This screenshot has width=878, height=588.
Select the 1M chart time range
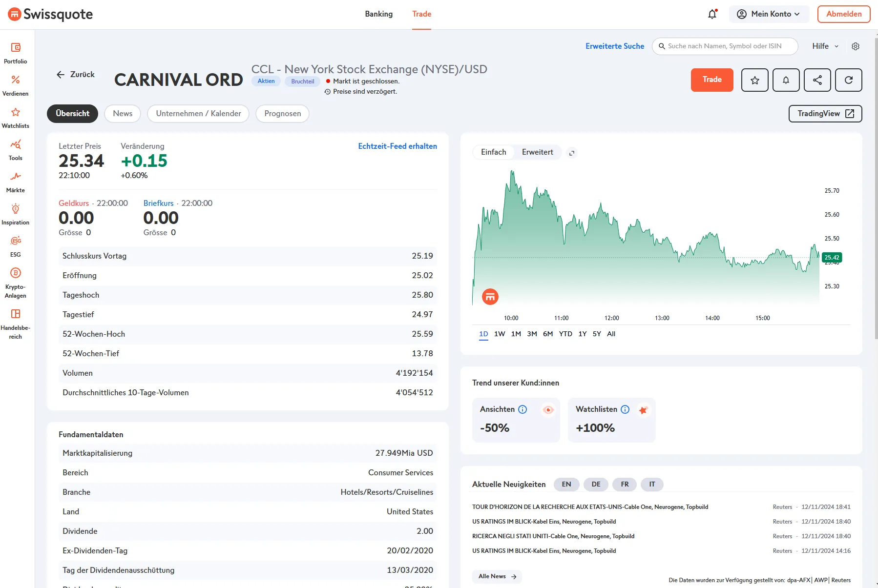516,334
